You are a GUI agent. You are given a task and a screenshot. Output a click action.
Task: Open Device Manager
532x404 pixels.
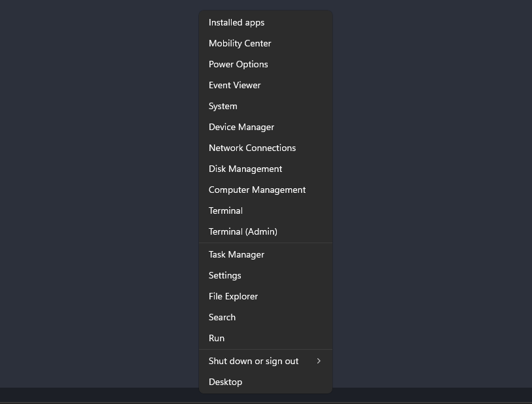pyautogui.click(x=265, y=127)
